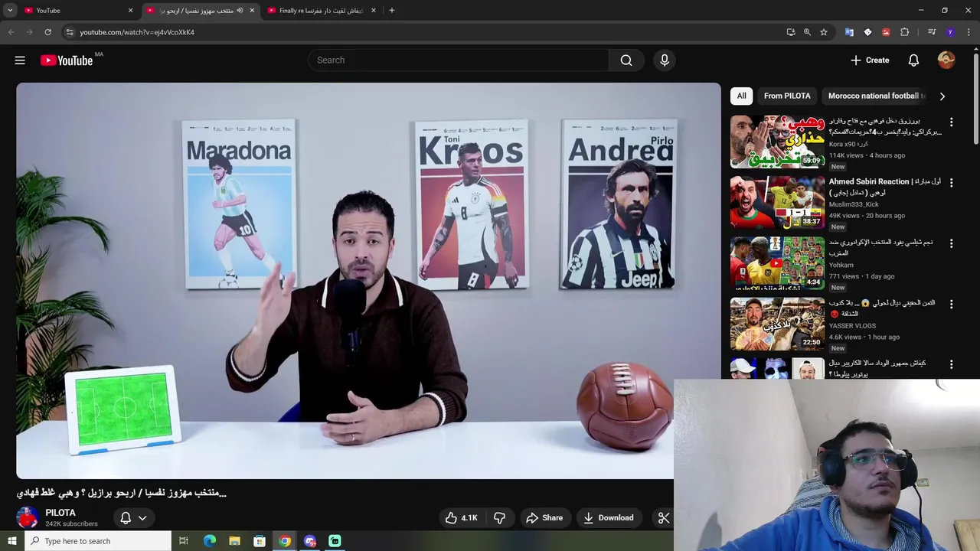Start voice search with microphone icon

coord(665,60)
